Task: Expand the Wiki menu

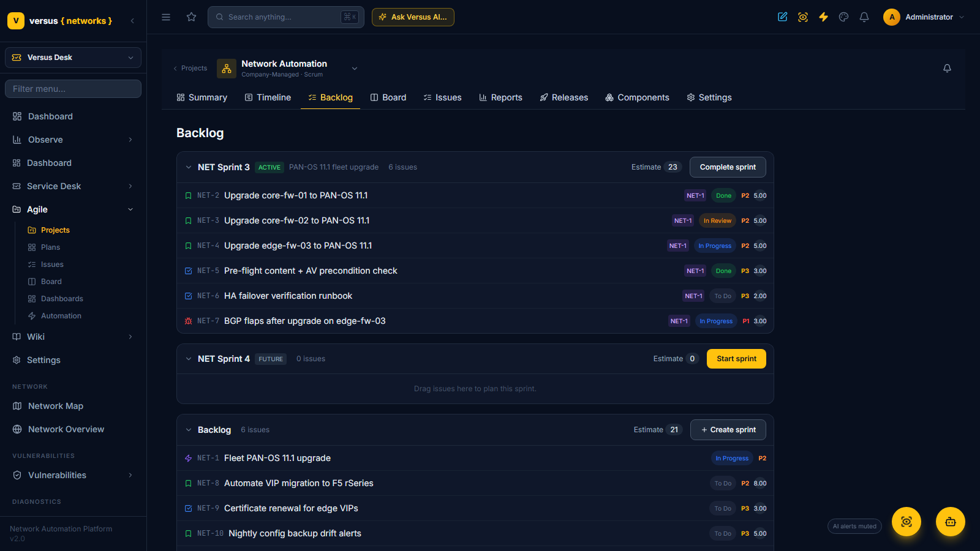Action: click(x=73, y=337)
